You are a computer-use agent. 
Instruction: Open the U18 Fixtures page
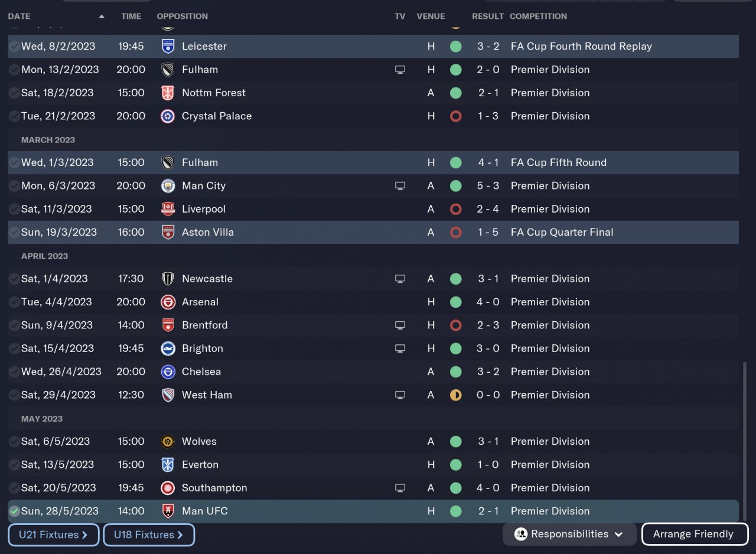[148, 535]
